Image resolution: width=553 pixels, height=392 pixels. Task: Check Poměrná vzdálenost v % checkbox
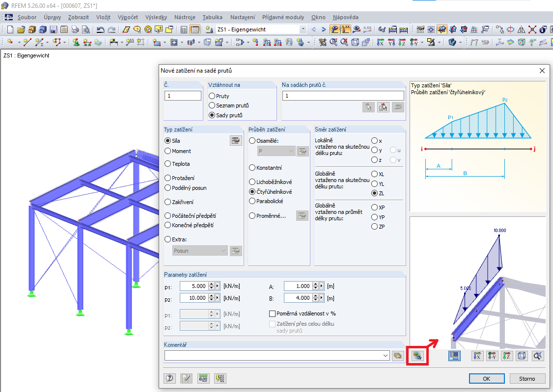272,314
